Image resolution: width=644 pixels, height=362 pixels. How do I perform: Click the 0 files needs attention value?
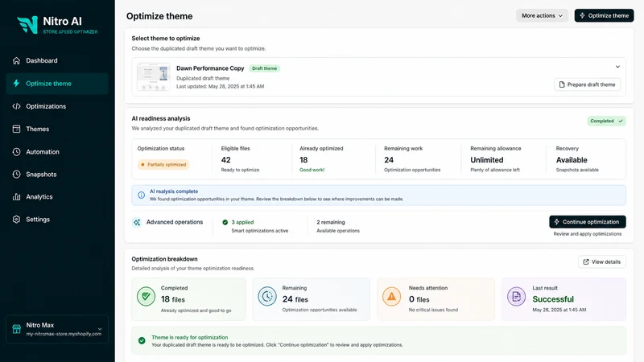pos(419,299)
